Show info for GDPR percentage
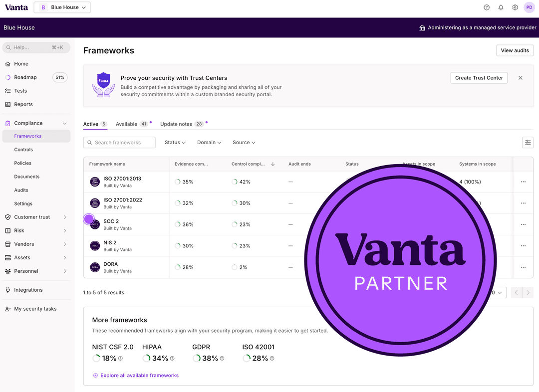539x392 pixels. point(222,358)
